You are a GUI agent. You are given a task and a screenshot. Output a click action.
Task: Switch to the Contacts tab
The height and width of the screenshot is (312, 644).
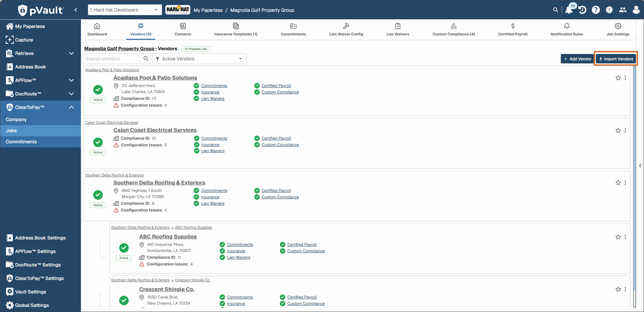click(x=183, y=29)
